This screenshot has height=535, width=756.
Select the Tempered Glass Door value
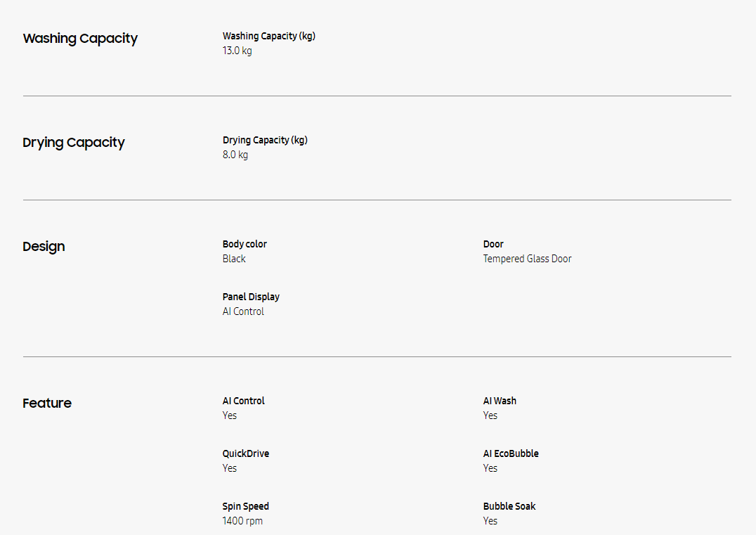(527, 259)
